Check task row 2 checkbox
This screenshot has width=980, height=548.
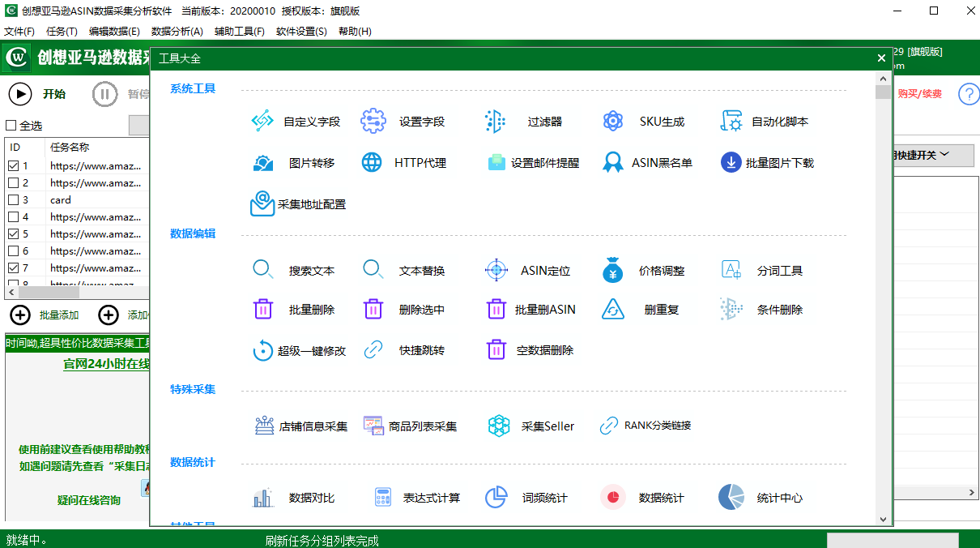coord(13,182)
